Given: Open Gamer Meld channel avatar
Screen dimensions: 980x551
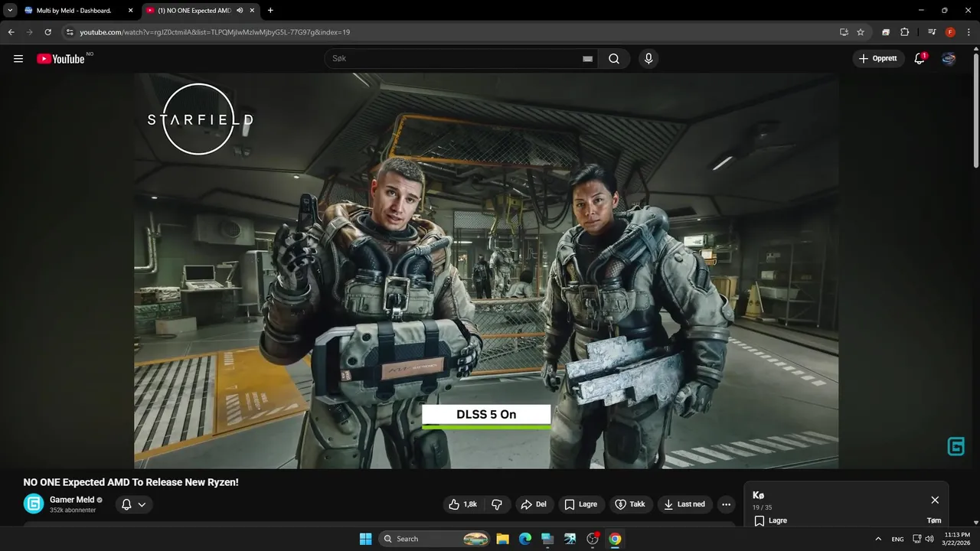Looking at the screenshot, I should (x=34, y=504).
